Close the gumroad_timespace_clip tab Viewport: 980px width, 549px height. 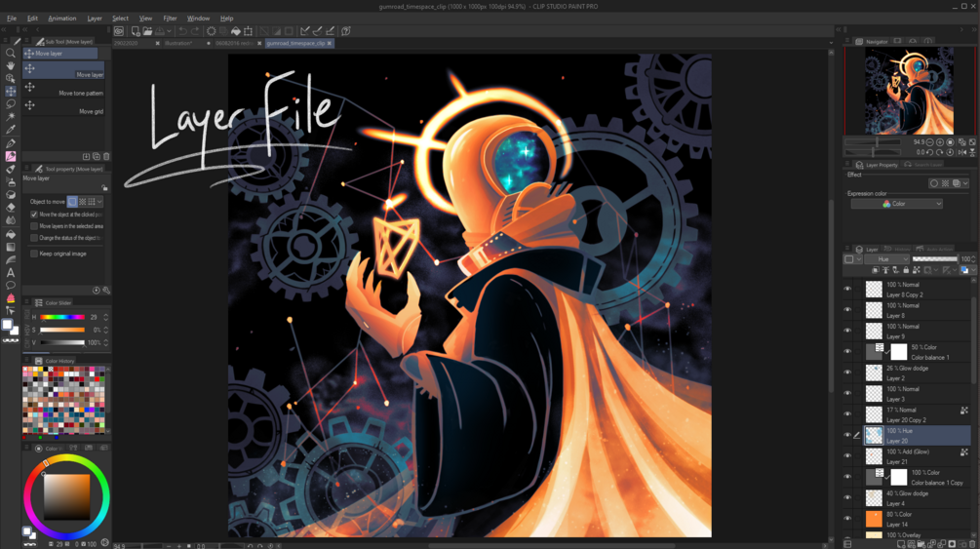pos(330,43)
